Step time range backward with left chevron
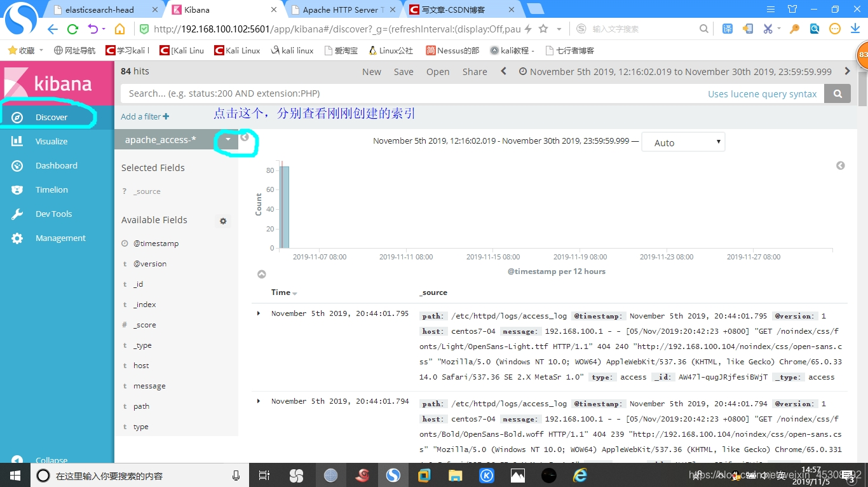Image resolution: width=868 pixels, height=487 pixels. click(x=503, y=71)
